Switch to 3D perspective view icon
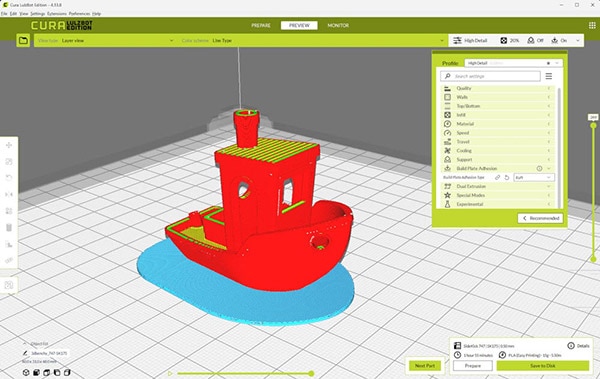This screenshot has width=600, height=379. [26, 372]
